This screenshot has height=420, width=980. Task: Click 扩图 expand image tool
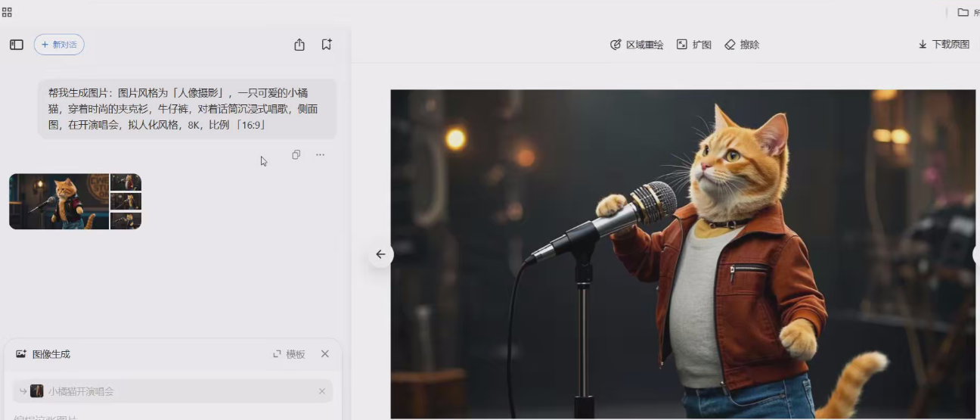tap(694, 45)
